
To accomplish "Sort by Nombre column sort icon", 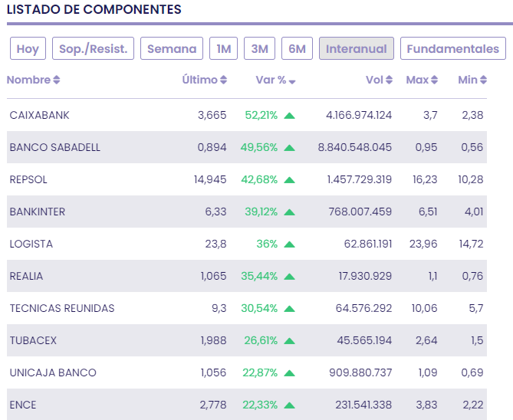I will click(x=57, y=80).
